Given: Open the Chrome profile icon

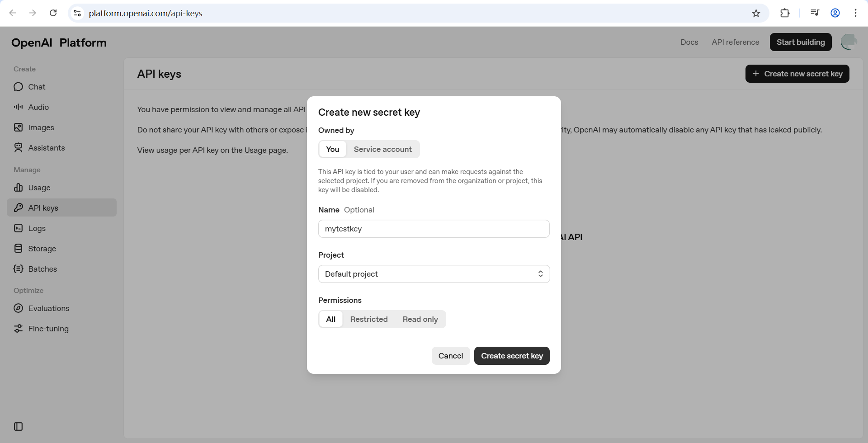Looking at the screenshot, I should tap(835, 13).
